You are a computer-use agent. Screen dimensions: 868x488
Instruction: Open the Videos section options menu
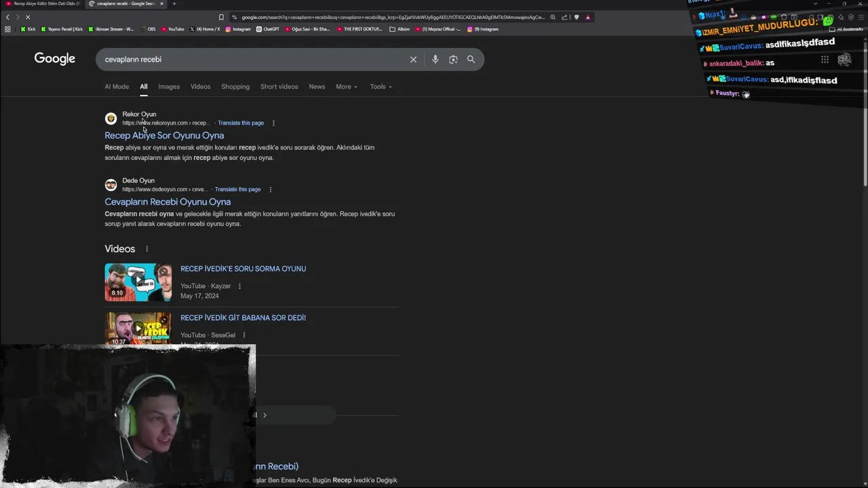pyautogui.click(x=146, y=249)
